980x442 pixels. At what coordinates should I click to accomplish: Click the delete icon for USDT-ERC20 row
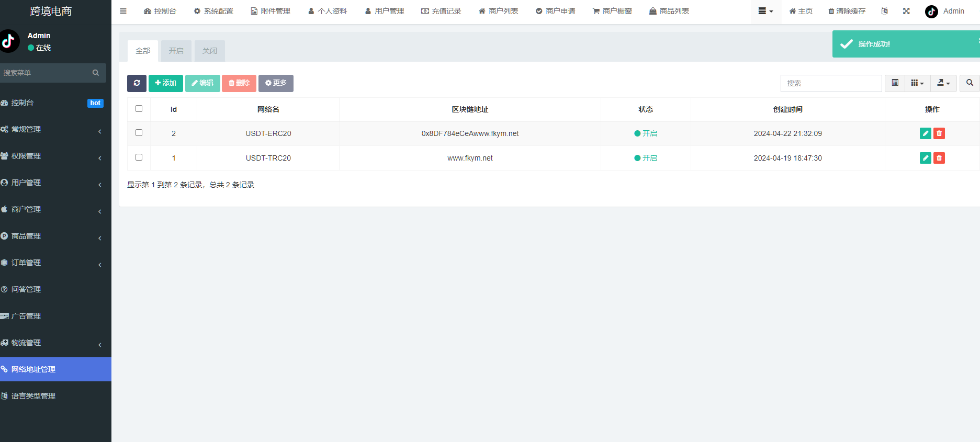click(x=939, y=133)
